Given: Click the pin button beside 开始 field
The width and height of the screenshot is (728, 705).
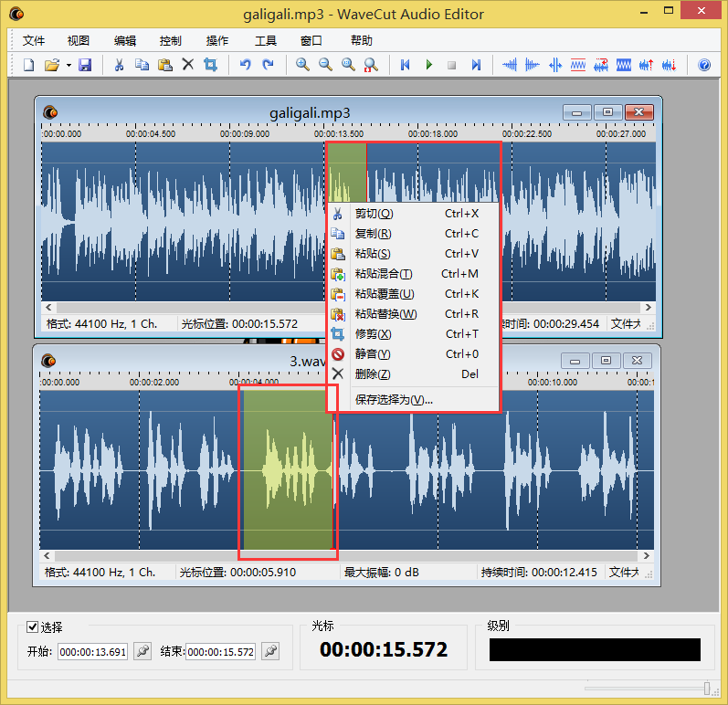Looking at the screenshot, I should pyautogui.click(x=142, y=651).
